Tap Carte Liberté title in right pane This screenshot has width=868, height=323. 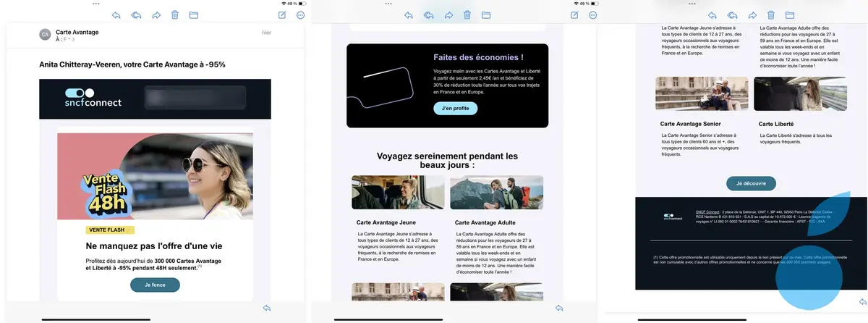click(777, 124)
